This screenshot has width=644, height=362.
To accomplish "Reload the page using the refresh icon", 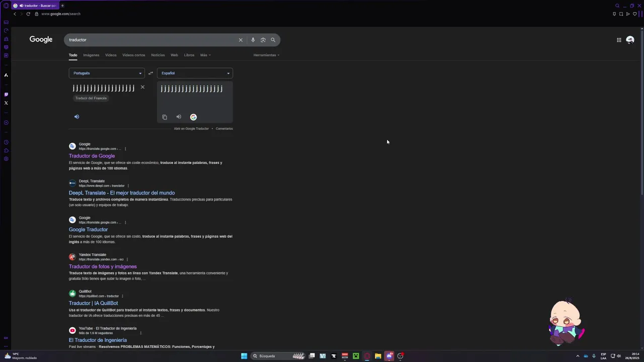I will (28, 14).
